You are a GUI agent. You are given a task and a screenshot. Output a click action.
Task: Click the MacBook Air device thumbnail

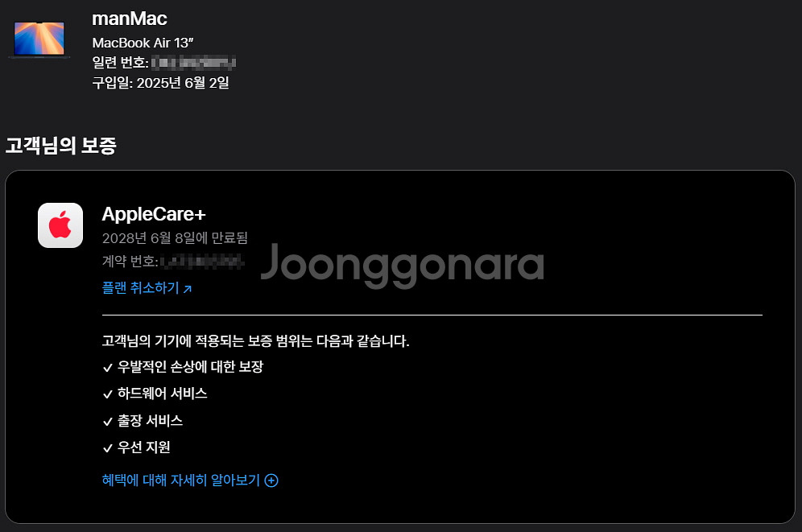coord(39,39)
